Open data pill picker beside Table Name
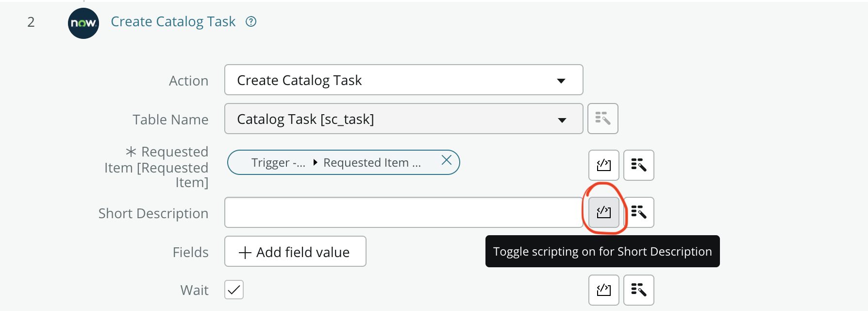 [602, 119]
